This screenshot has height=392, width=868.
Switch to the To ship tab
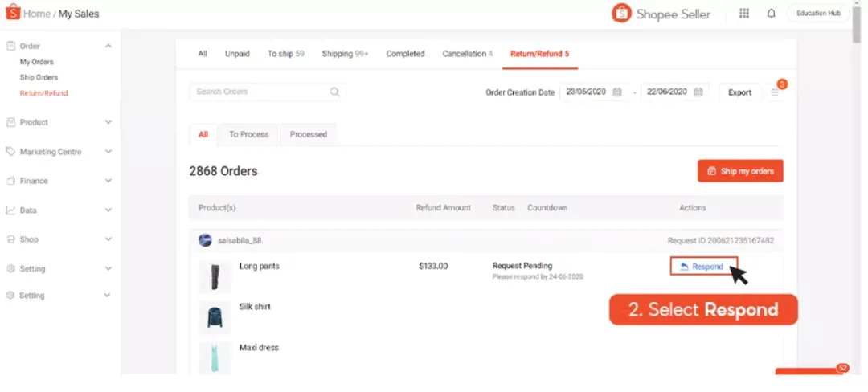point(285,54)
